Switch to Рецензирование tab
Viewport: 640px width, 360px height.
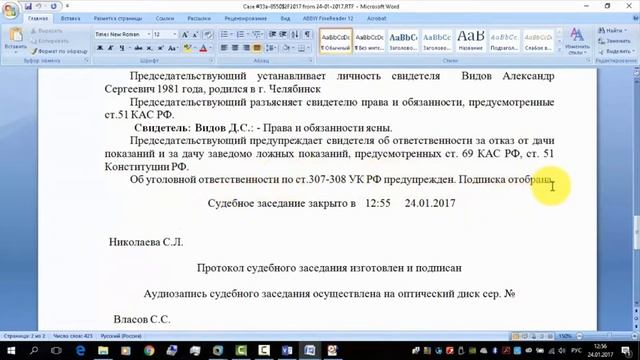pyautogui.click(x=245, y=18)
